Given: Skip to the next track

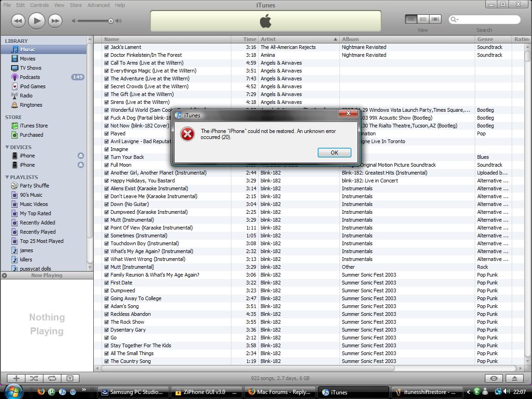Looking at the screenshot, I should coord(55,21).
